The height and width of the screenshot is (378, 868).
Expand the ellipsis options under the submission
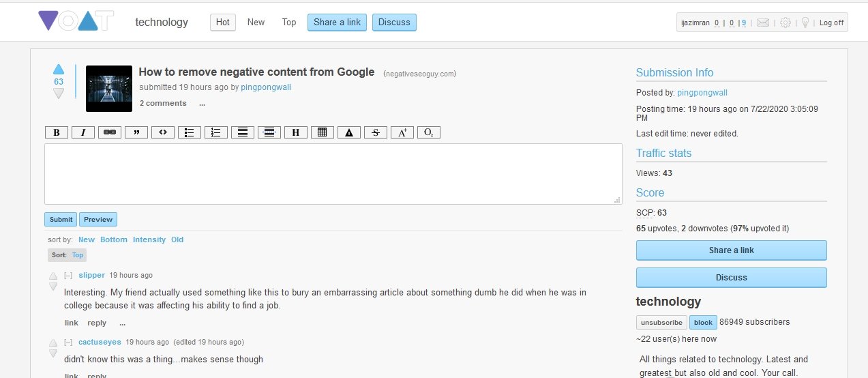point(202,104)
